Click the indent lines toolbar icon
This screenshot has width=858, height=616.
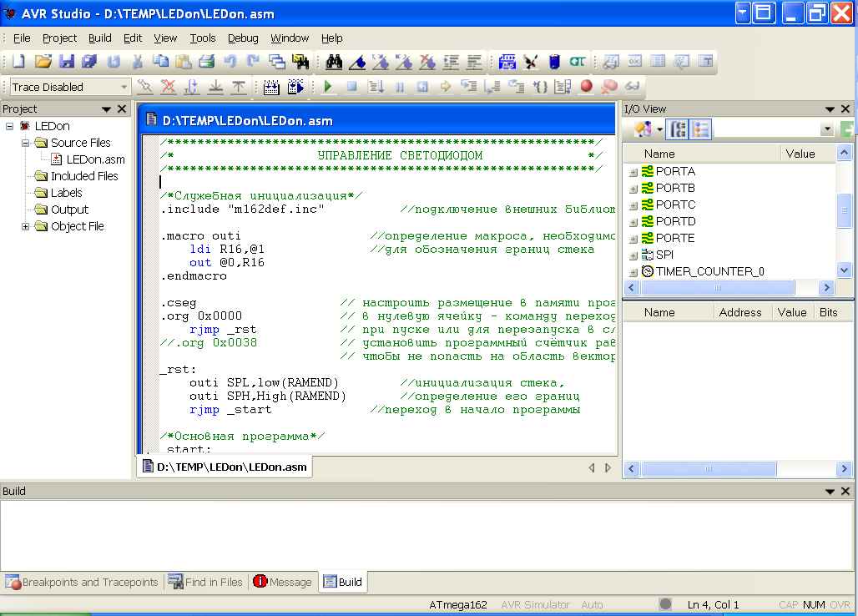pos(452,62)
